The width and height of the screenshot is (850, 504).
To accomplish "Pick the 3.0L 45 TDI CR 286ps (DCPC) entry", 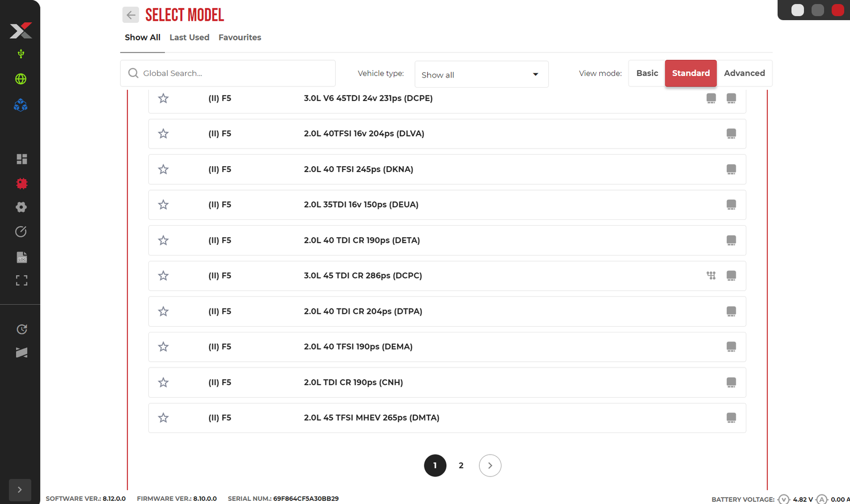I will [x=447, y=276].
